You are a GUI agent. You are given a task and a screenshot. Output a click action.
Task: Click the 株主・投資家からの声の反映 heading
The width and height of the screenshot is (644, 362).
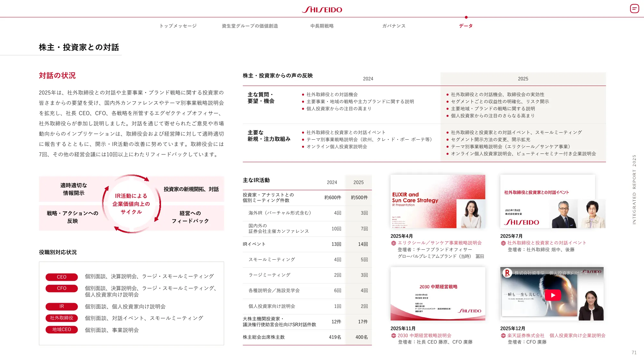pyautogui.click(x=278, y=76)
